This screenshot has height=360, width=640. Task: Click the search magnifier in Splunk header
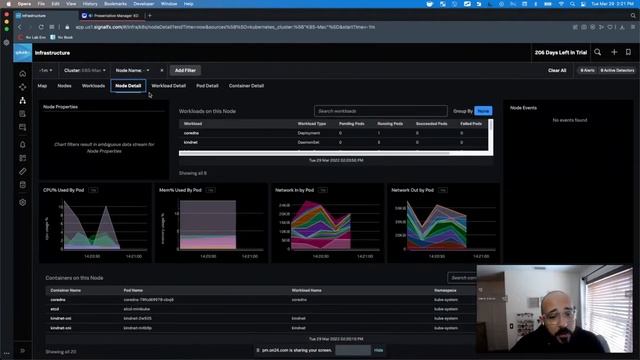click(598, 52)
